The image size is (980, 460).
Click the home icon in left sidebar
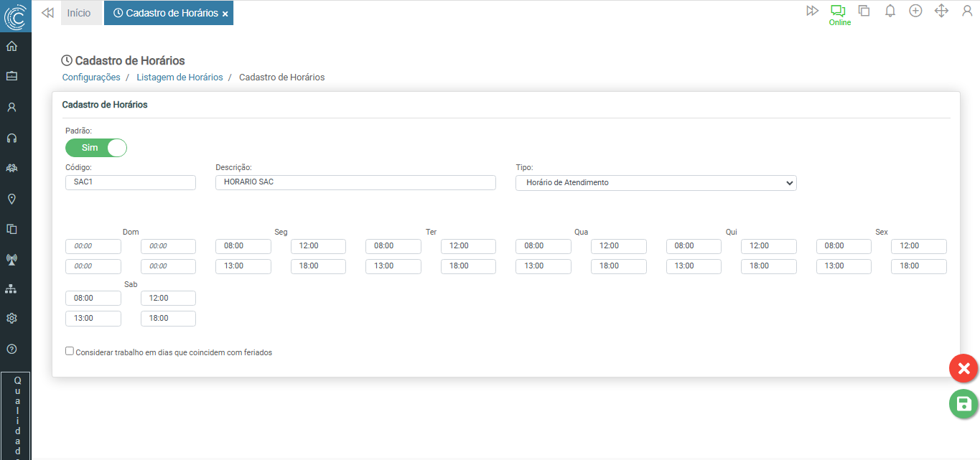pyautogui.click(x=11, y=47)
